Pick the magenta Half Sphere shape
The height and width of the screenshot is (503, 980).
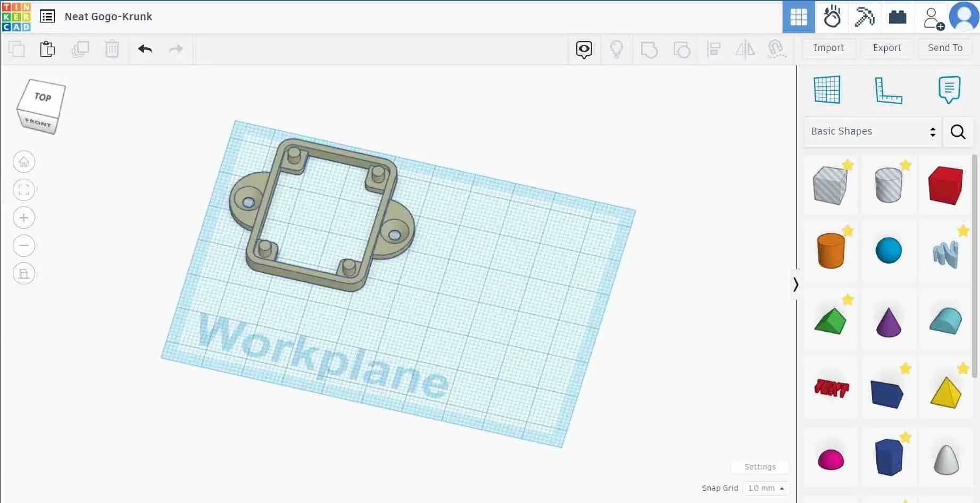830,459
